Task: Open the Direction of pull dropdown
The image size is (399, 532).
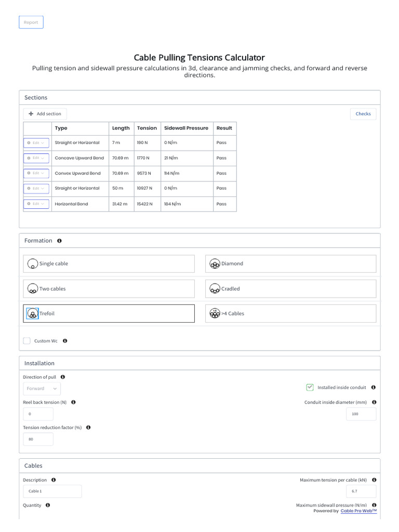Action: 42,389
